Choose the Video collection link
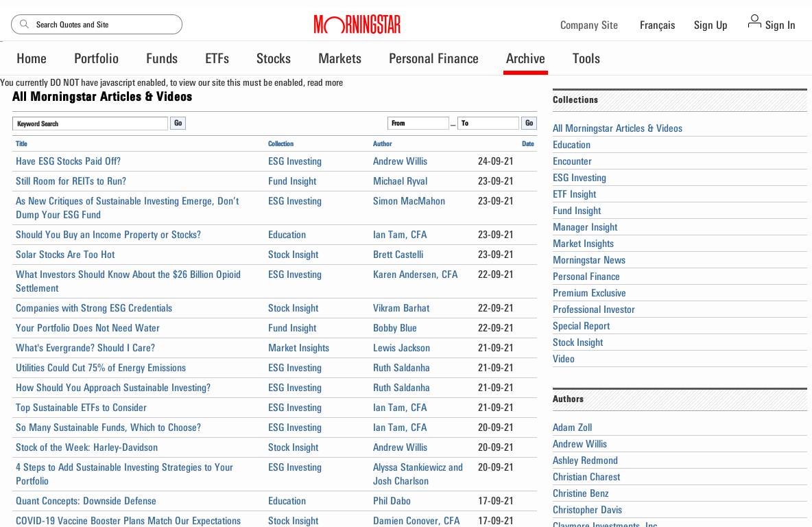The image size is (812, 527). 564,359
